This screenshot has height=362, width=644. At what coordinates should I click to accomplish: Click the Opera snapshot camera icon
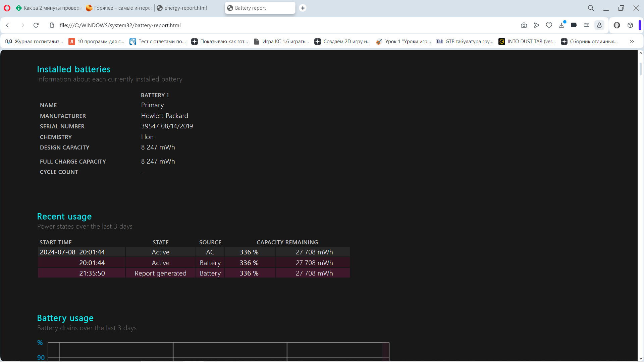[x=524, y=25]
